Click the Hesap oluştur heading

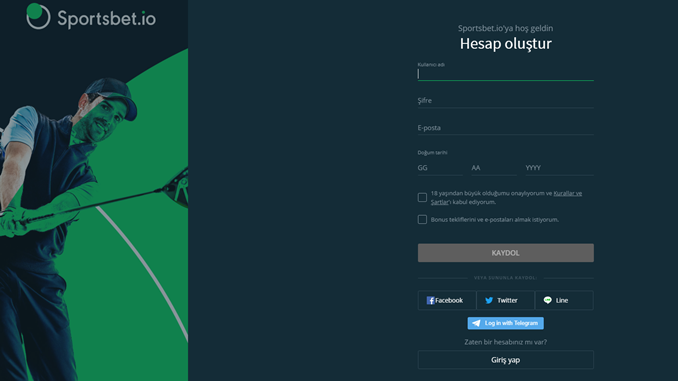tap(505, 44)
